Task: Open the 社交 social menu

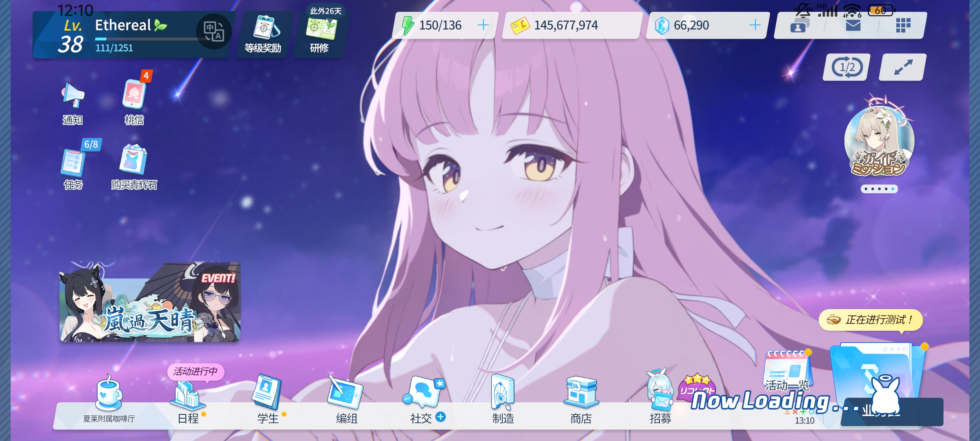Action: click(x=424, y=400)
